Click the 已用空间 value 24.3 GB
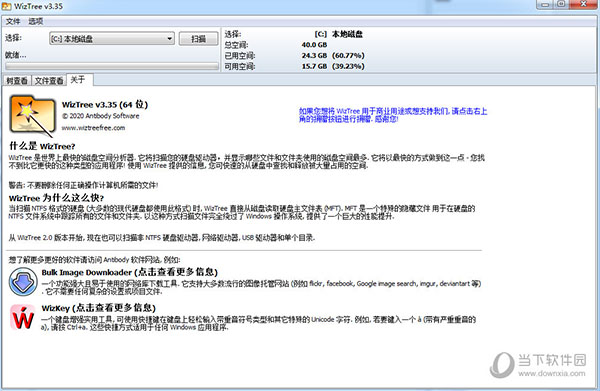The height and width of the screenshot is (391, 600). point(314,55)
